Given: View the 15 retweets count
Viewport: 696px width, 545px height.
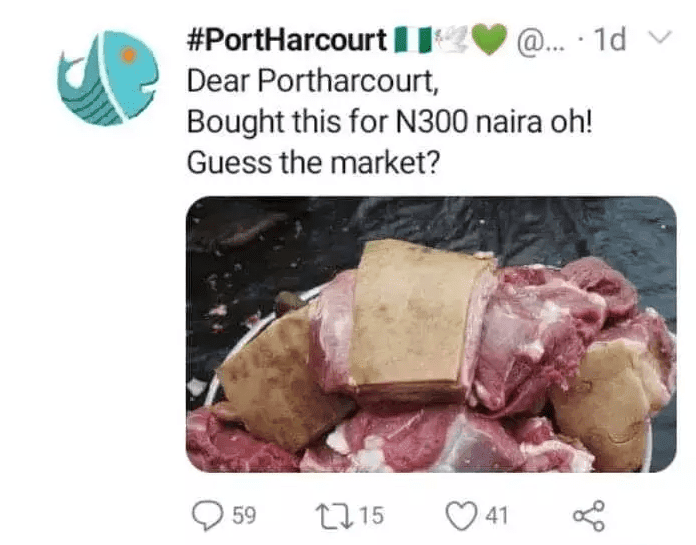Looking at the screenshot, I should (371, 516).
